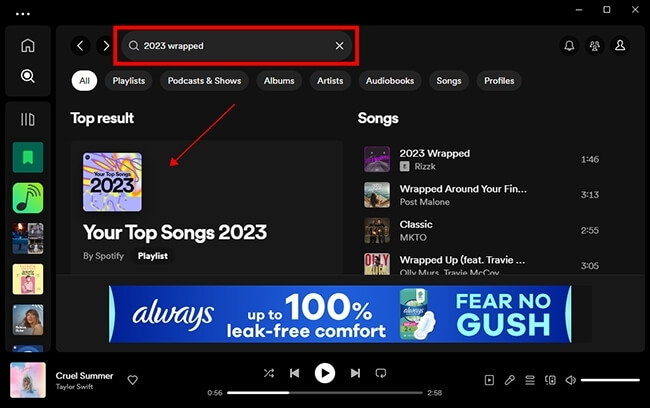Open Friend Activity icon
Viewport: 650px width, 408px height.
point(594,45)
